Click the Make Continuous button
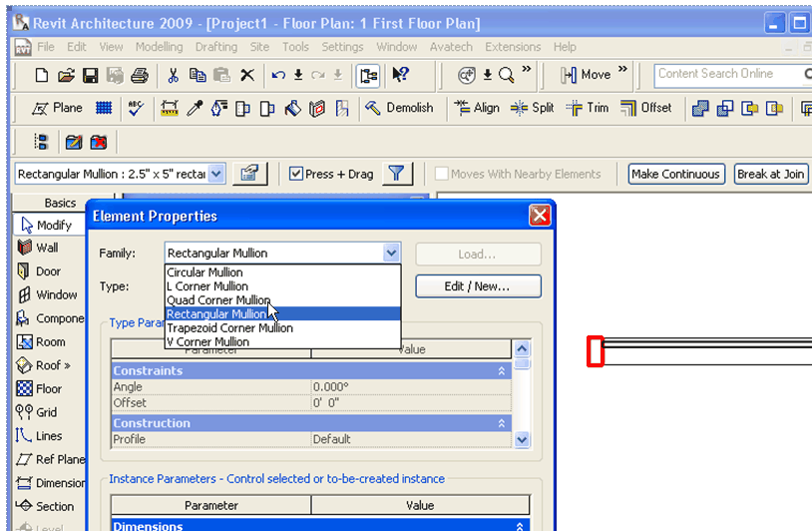The height and width of the screenshot is (531, 812). [675, 174]
